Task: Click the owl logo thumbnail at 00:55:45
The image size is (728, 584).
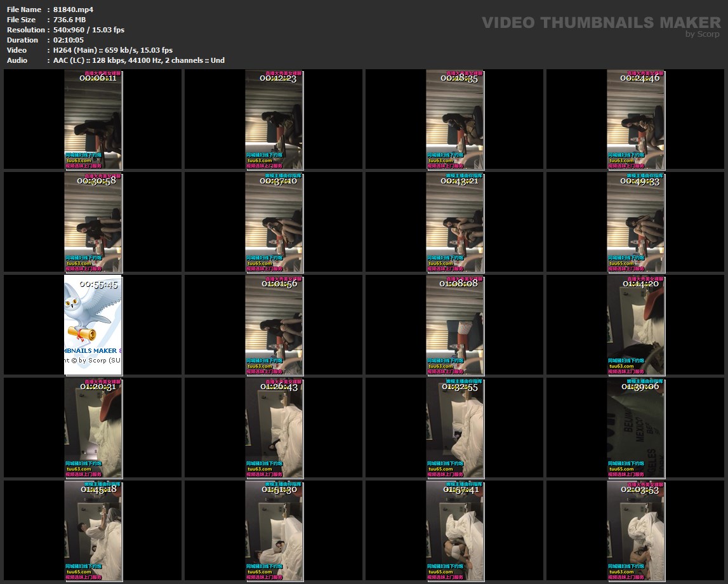Action: [93, 325]
